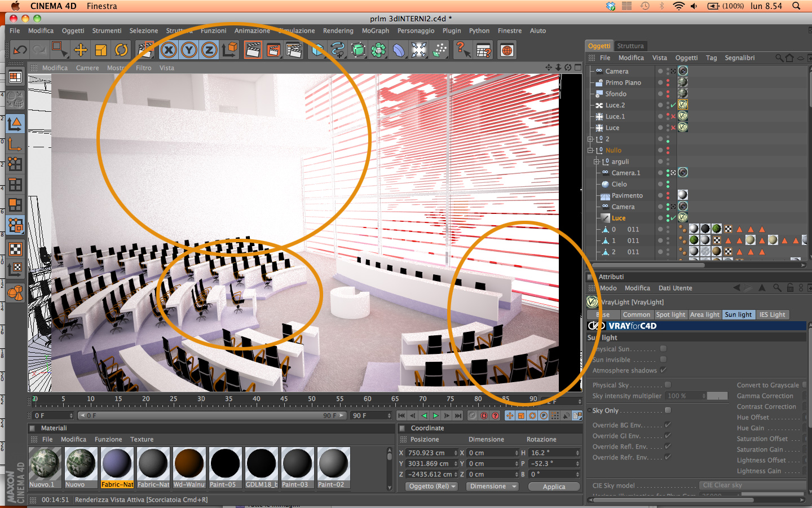Switch to the Struttura tab

pos(630,46)
